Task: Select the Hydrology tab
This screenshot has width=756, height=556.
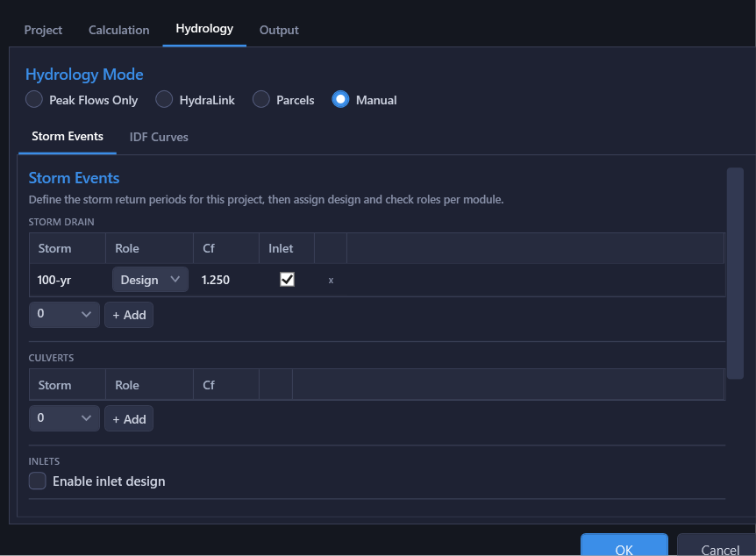Action: (x=204, y=29)
